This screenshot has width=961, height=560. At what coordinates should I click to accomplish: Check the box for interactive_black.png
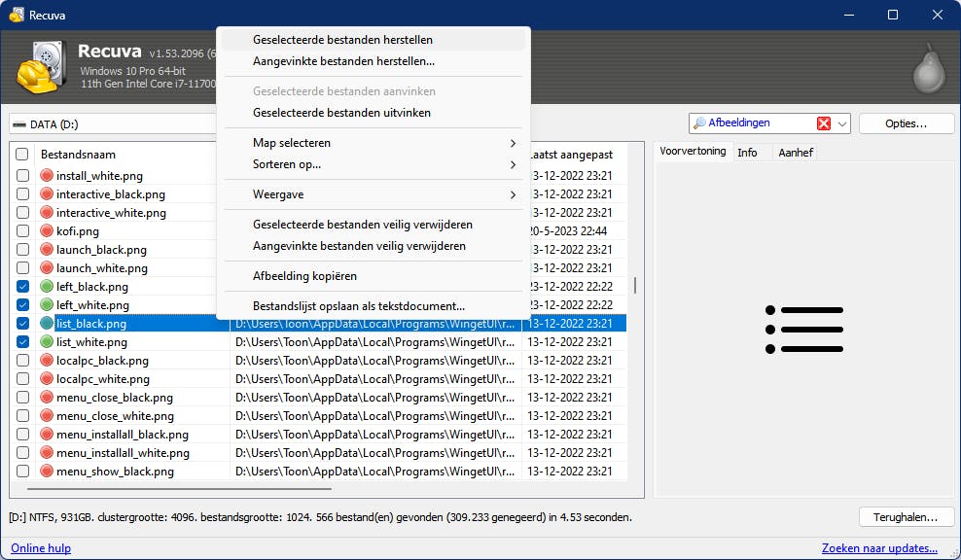[x=22, y=194]
